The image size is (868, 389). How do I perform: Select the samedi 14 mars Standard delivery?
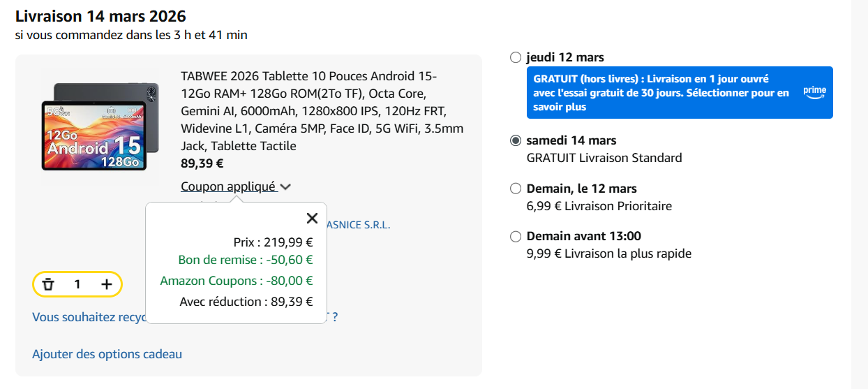click(x=516, y=140)
